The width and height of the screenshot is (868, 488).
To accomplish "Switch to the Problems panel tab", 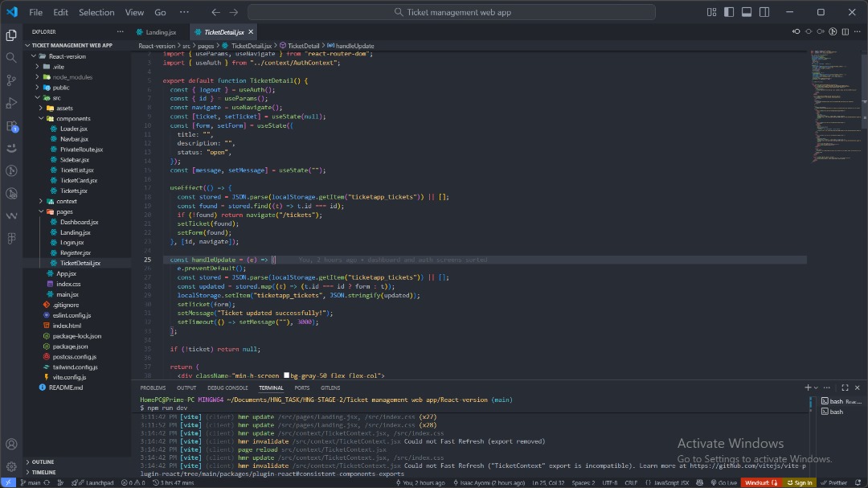I will (x=153, y=388).
